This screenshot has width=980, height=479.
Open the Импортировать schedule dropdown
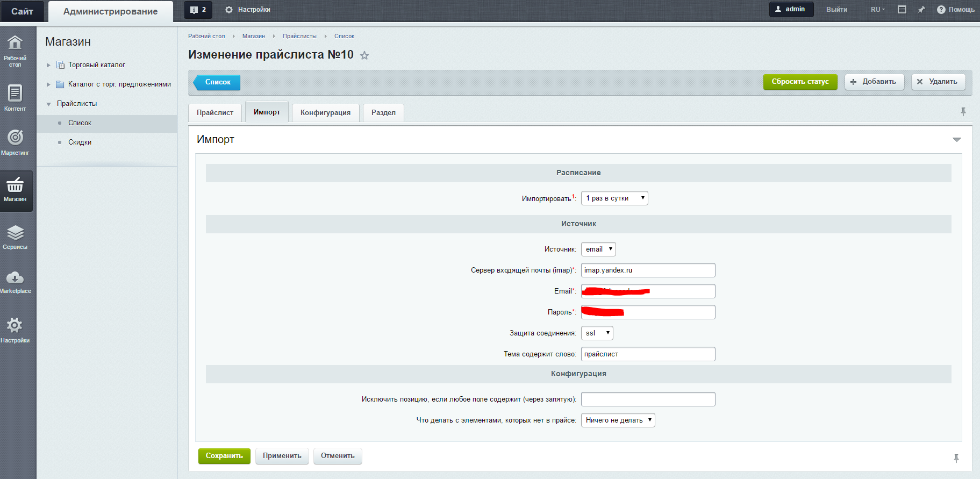(x=614, y=198)
